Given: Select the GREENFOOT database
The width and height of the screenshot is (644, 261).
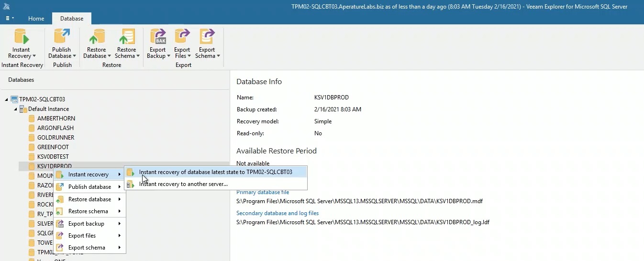Looking at the screenshot, I should coord(53,147).
